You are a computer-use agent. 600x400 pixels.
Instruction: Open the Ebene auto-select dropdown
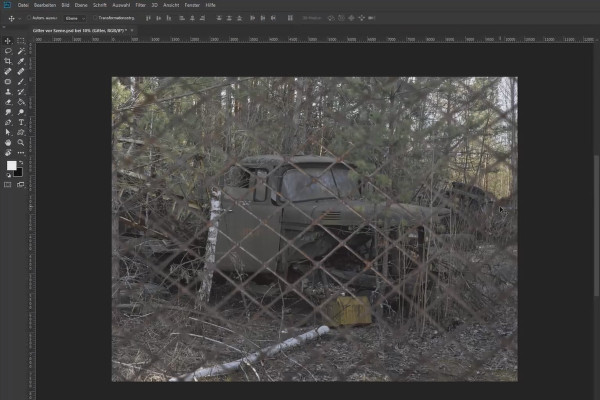75,18
